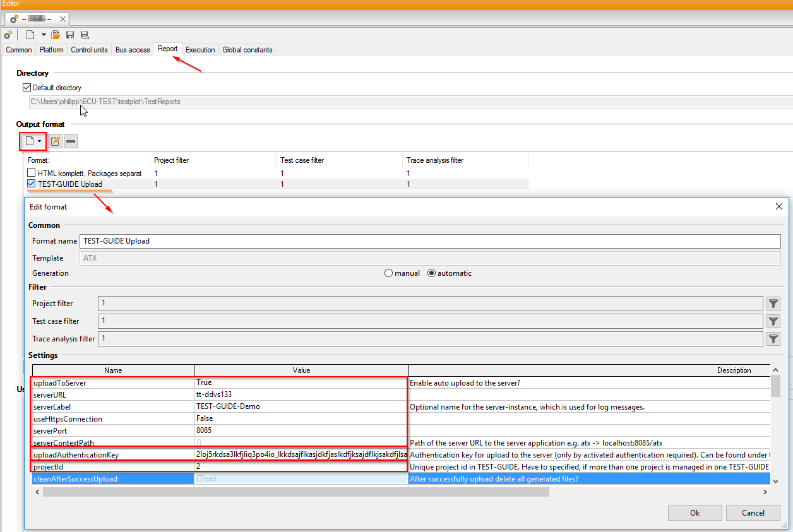This screenshot has width=793, height=532.
Task: Uncheck the Default directory checkbox
Action: click(27, 88)
